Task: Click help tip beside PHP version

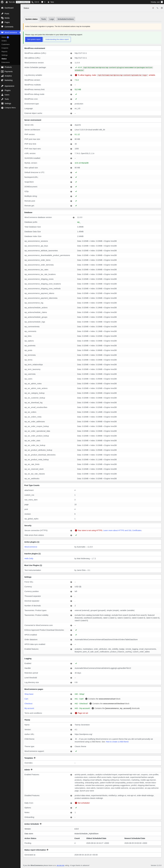Action: pos(71,134)
